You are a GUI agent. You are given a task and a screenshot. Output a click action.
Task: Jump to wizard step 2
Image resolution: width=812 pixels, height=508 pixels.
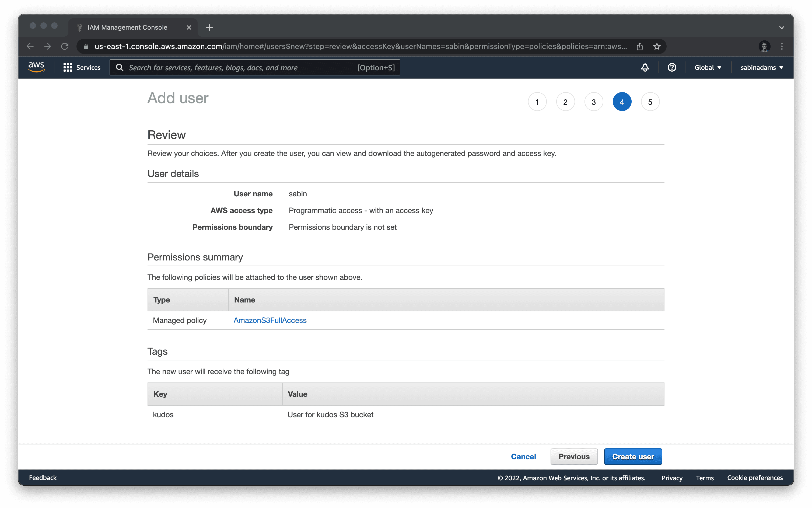[565, 102]
